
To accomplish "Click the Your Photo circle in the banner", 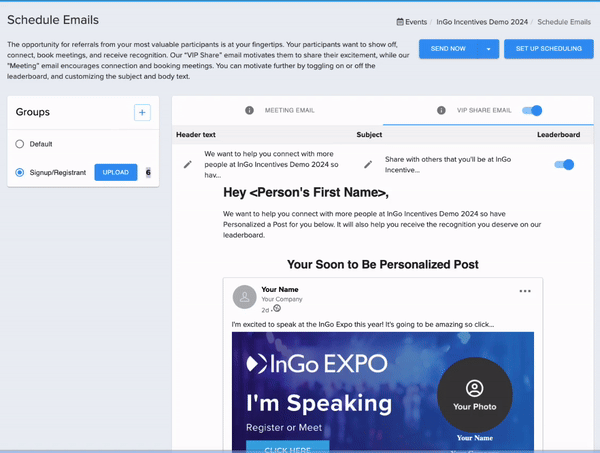I will pos(474,395).
